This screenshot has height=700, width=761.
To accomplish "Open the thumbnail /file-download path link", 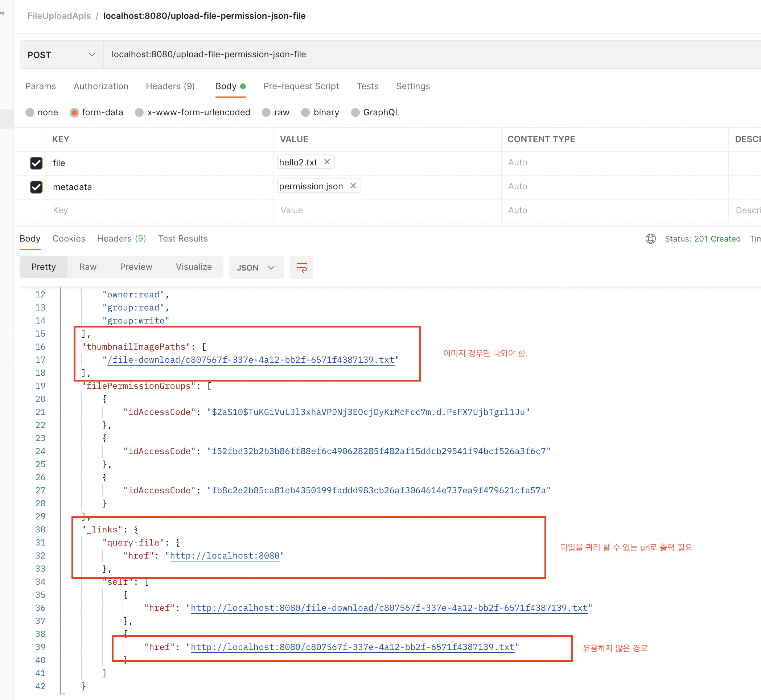I will [251, 360].
